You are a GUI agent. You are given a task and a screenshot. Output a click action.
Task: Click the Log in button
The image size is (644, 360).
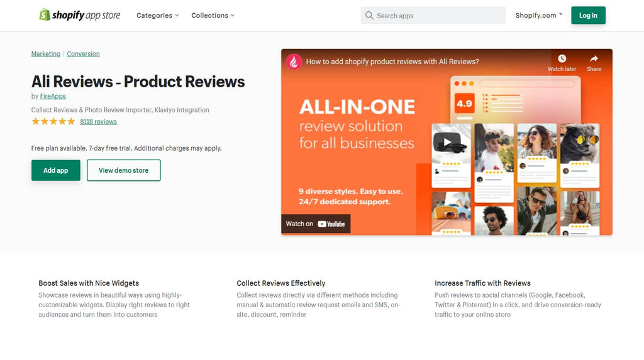588,16
